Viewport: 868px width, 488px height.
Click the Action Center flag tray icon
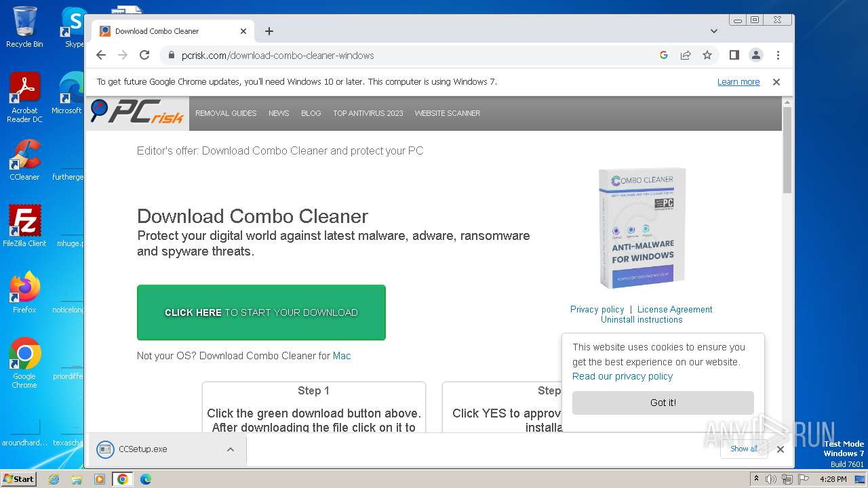[803, 479]
